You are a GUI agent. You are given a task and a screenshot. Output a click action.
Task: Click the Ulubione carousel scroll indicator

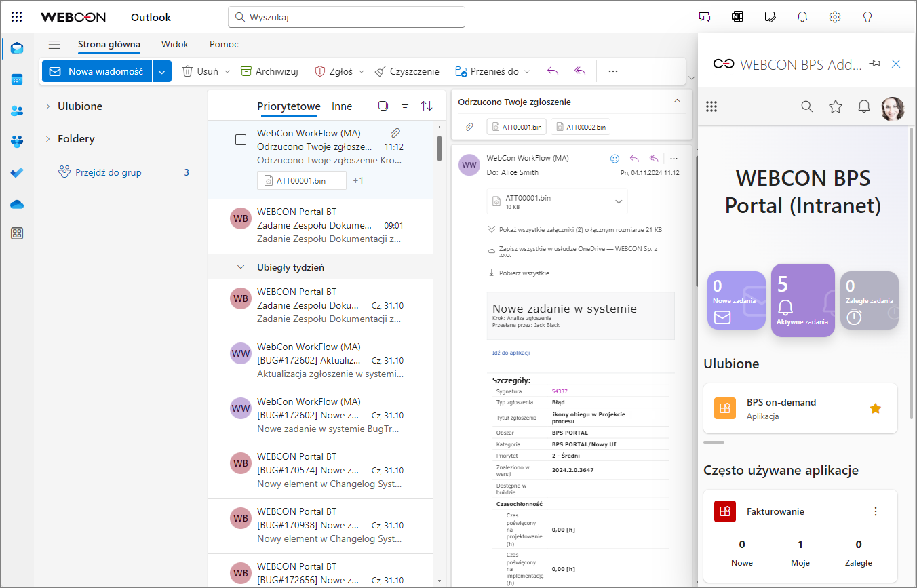coord(714,442)
